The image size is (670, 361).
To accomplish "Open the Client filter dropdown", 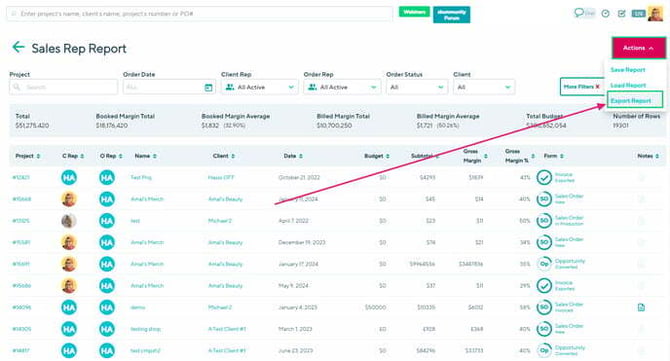I will (x=484, y=87).
